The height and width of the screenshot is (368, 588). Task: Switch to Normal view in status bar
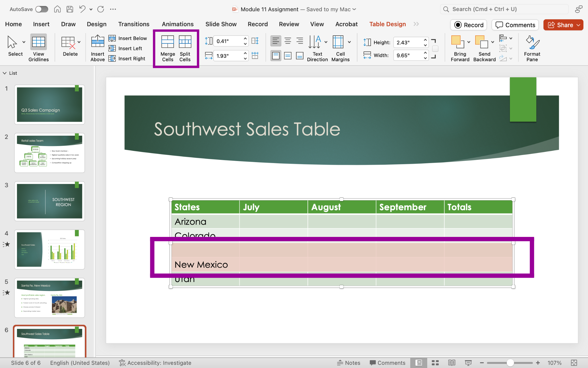(419, 363)
